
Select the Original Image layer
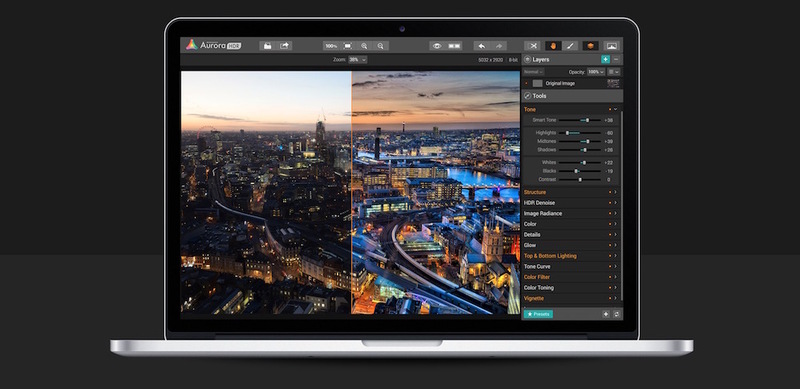(571, 83)
